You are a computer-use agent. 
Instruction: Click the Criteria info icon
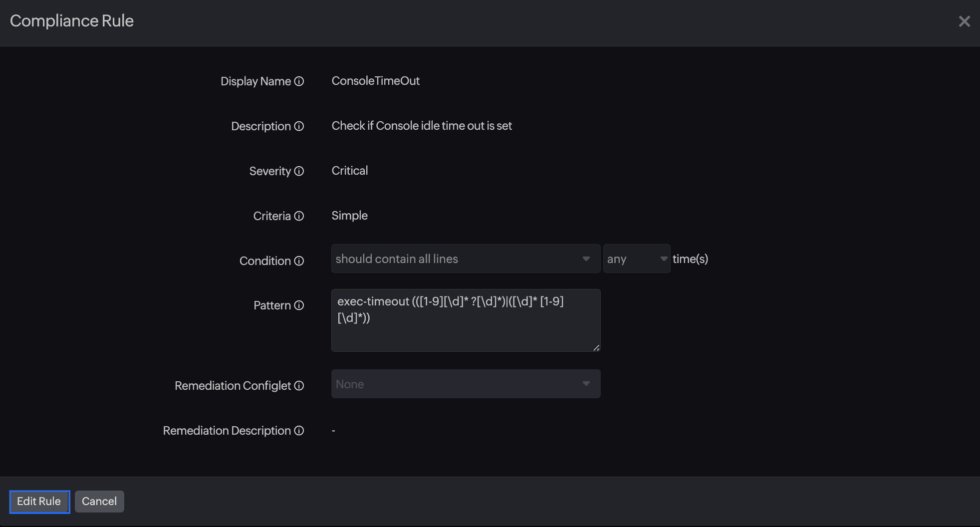[299, 216]
